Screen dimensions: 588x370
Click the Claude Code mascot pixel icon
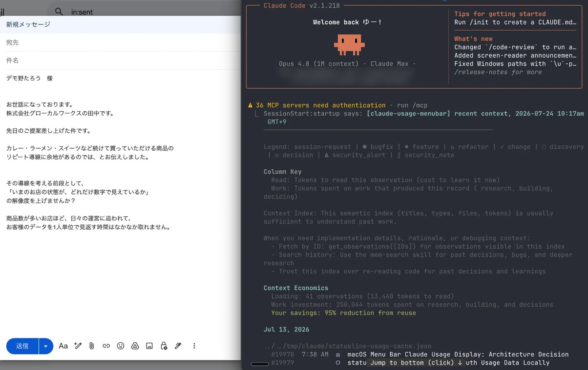tap(349, 45)
